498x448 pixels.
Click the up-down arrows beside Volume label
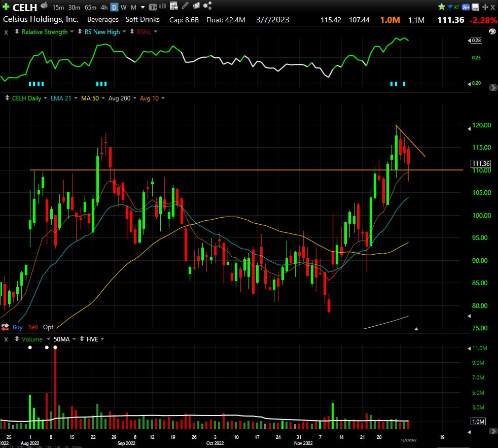tap(17, 339)
